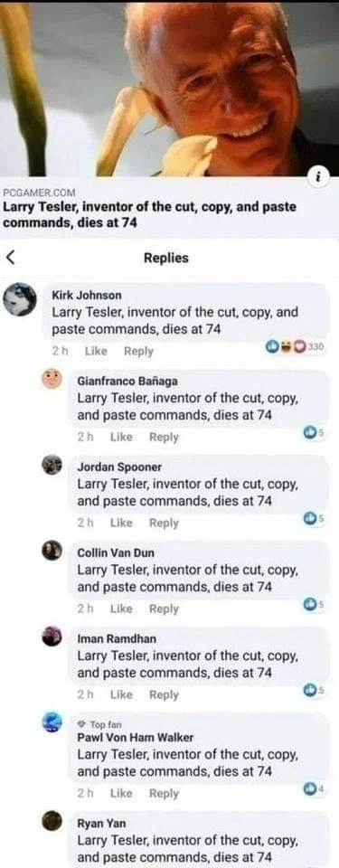This screenshot has width=339, height=868.
Task: Open Kirk Johnson's husky profile picture
Action: 19,299
